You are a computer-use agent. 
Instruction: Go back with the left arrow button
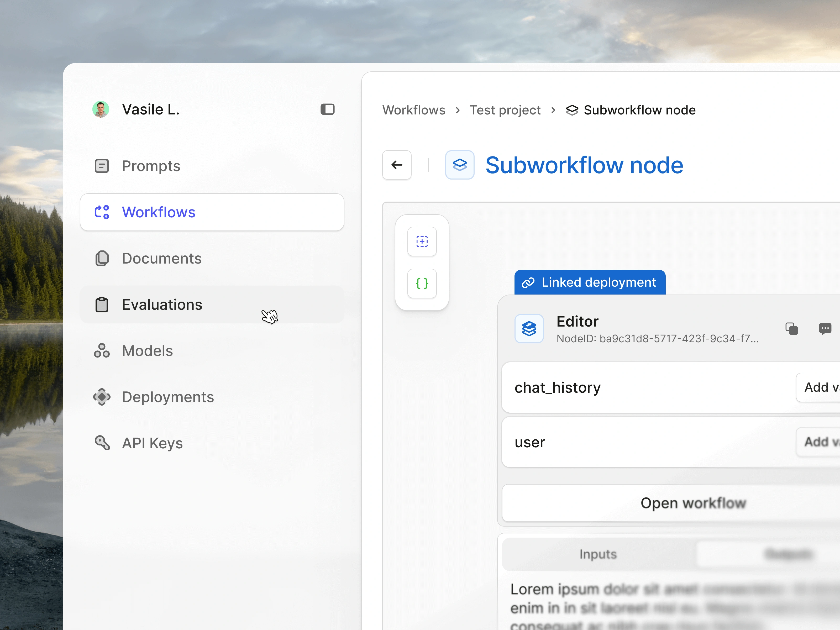point(397,165)
